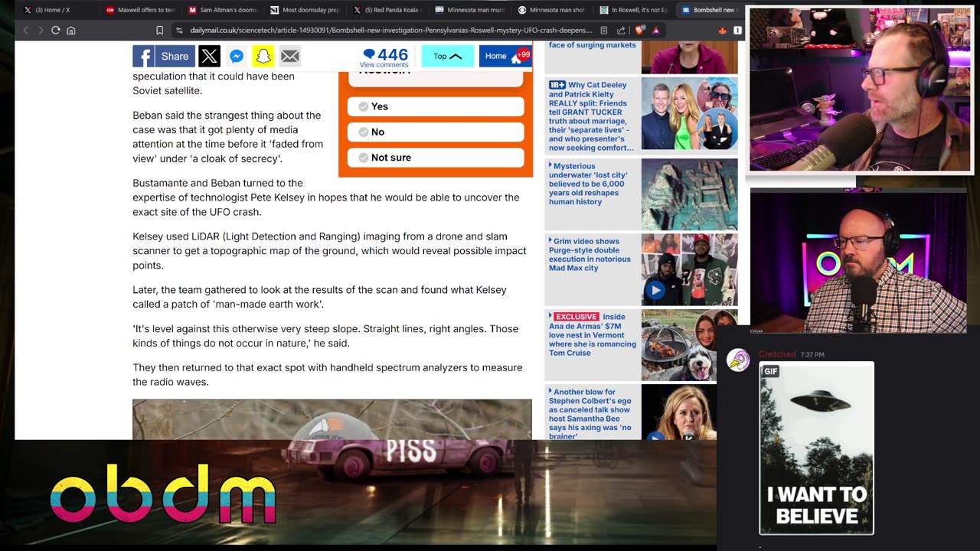Click the Cretched chat username
The height and width of the screenshot is (551, 980).
coord(777,354)
